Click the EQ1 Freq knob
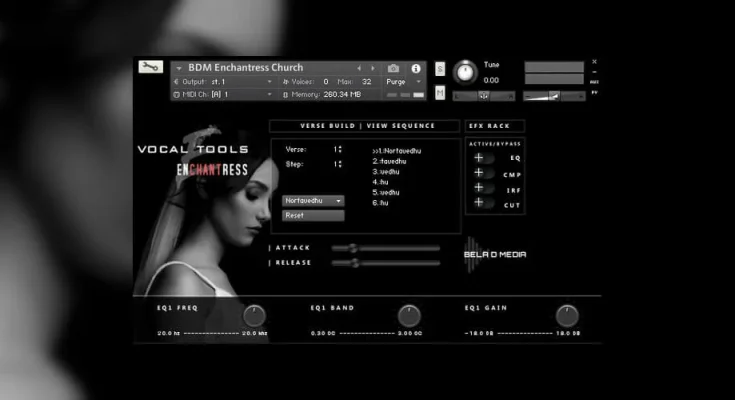The height and width of the screenshot is (400, 735). point(254,316)
